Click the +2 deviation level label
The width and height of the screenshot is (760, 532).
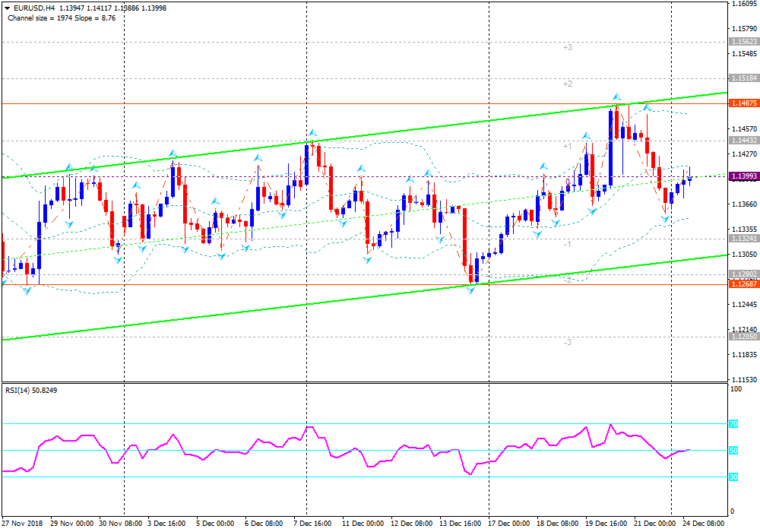click(x=568, y=84)
